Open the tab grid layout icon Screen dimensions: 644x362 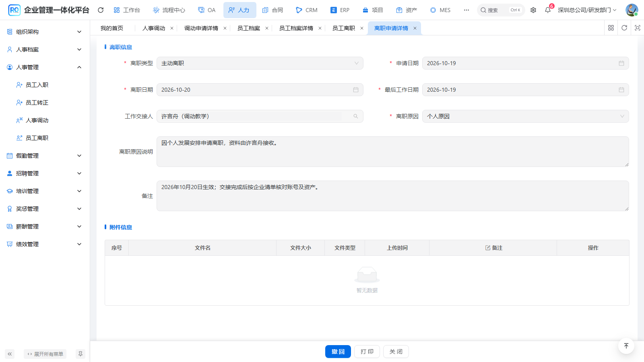pos(611,28)
